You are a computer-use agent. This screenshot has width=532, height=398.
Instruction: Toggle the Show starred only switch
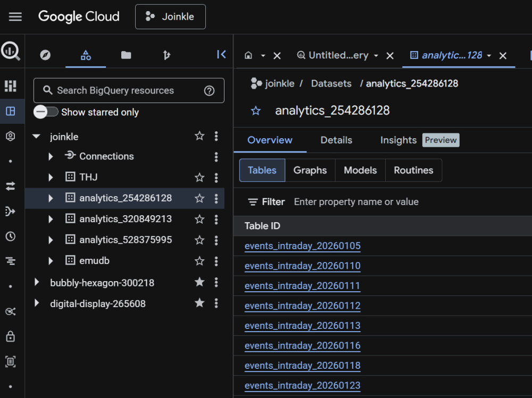coord(46,112)
